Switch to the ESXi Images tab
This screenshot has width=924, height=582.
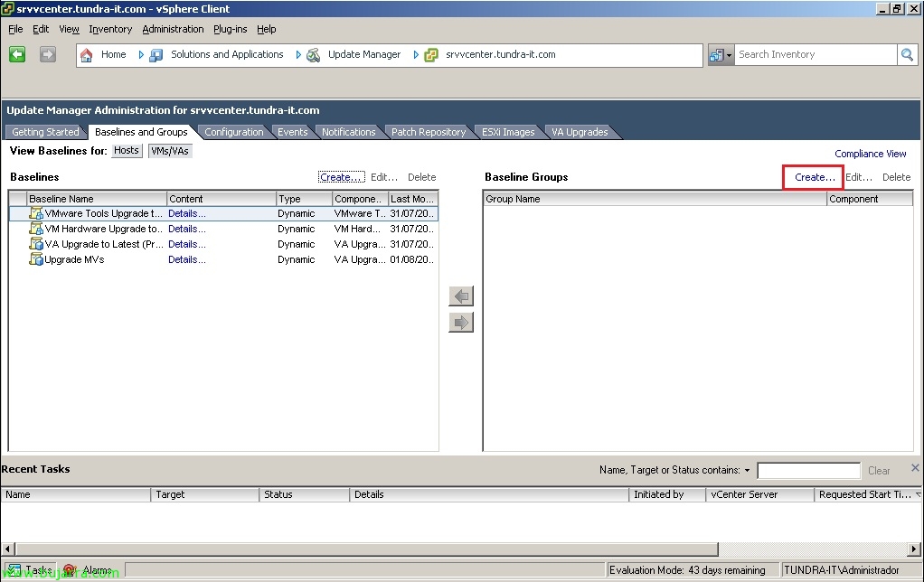[508, 132]
